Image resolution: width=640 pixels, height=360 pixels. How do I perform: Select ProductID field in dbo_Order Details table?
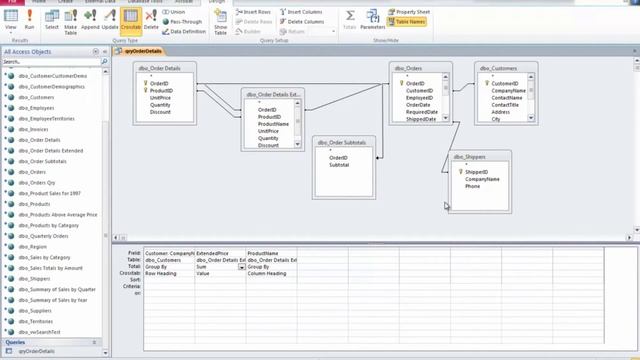(161, 91)
